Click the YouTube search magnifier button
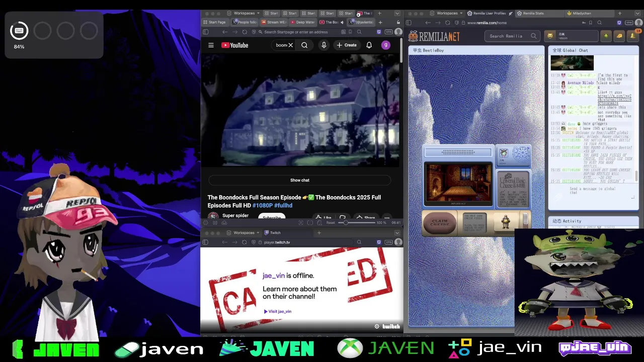The image size is (644, 362). click(304, 45)
